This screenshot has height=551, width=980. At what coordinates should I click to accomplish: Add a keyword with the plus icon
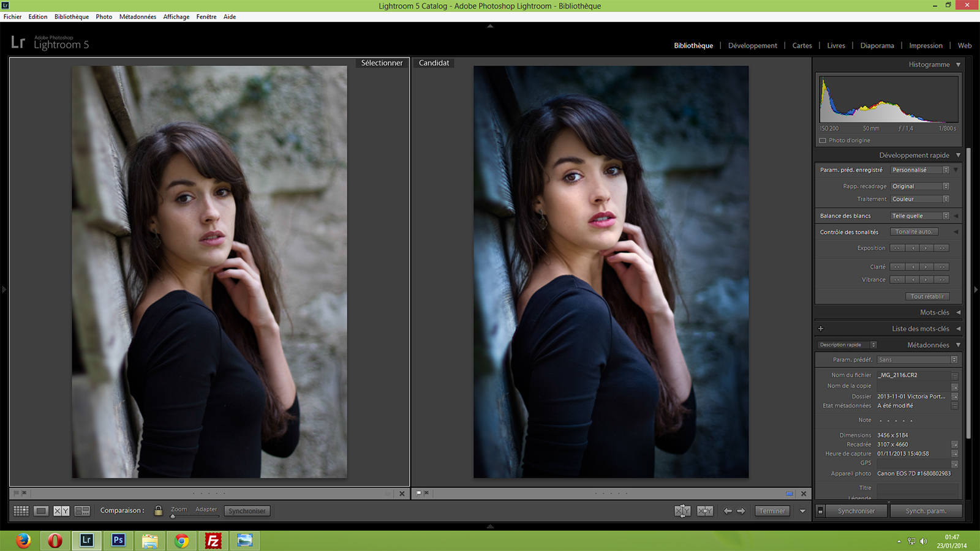click(821, 329)
